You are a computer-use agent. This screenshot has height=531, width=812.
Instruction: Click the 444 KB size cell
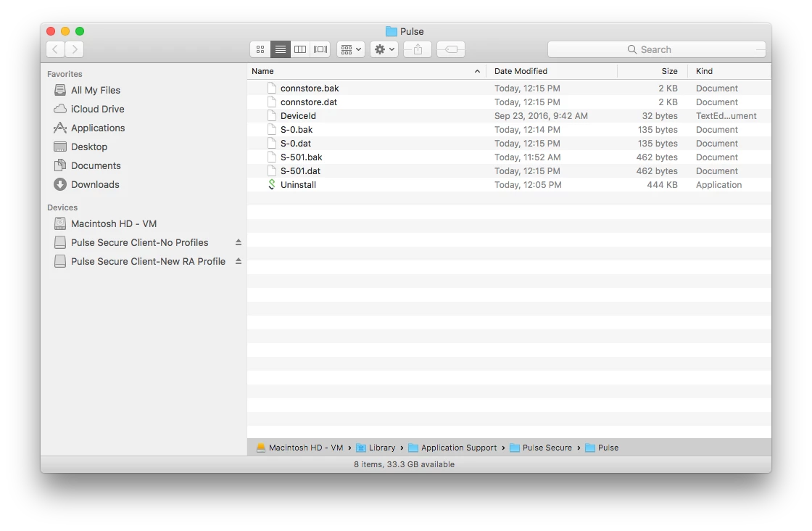662,184
